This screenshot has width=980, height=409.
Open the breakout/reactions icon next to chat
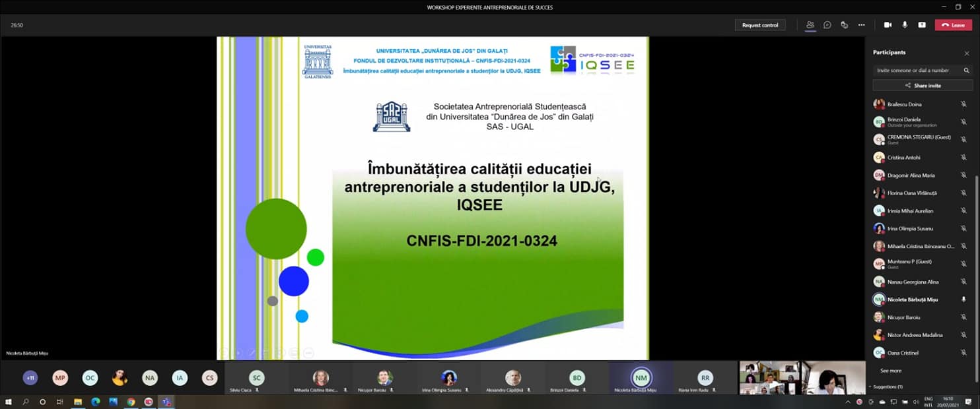(844, 25)
